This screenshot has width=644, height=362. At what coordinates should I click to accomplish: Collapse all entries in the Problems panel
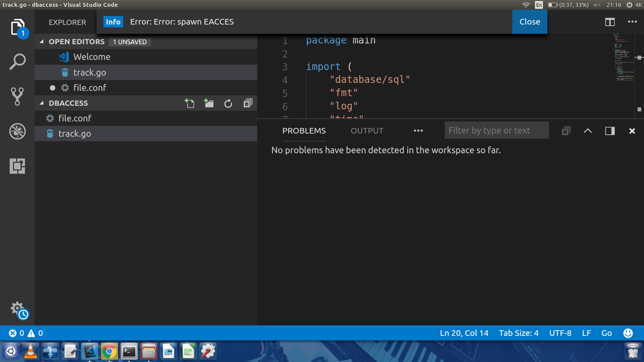click(x=566, y=131)
